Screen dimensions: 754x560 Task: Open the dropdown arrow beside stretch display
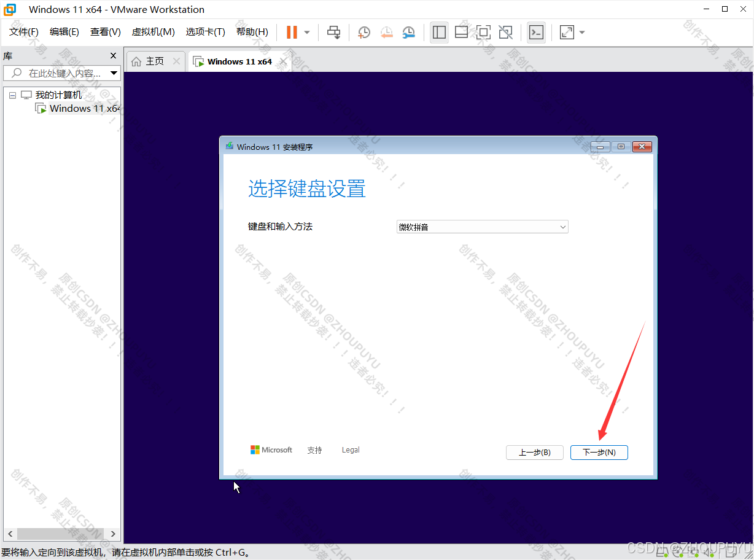[x=582, y=32]
